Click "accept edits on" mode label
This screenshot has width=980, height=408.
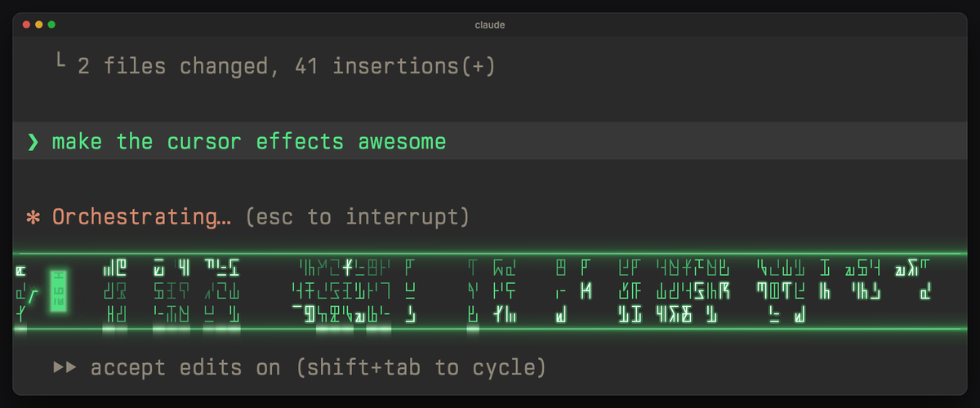(185, 368)
